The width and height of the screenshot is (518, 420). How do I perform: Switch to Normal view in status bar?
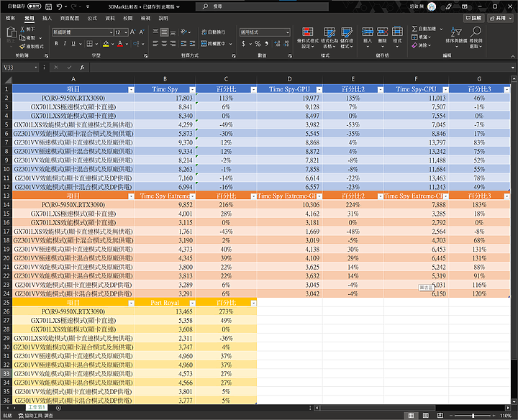pos(411,416)
